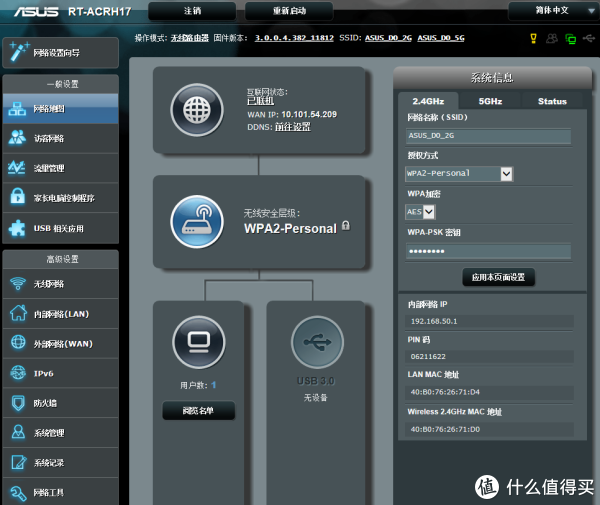The width and height of the screenshot is (600, 505).
Task: Click the SSID field containing ASUS_D0_2G
Action: [x=488, y=135]
